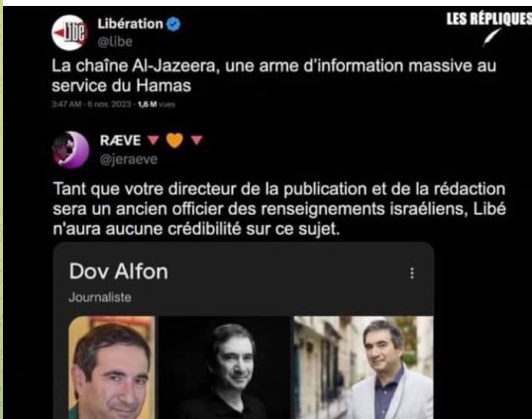
Task: Open the RÆVE profile avatar
Action: [x=70, y=150]
